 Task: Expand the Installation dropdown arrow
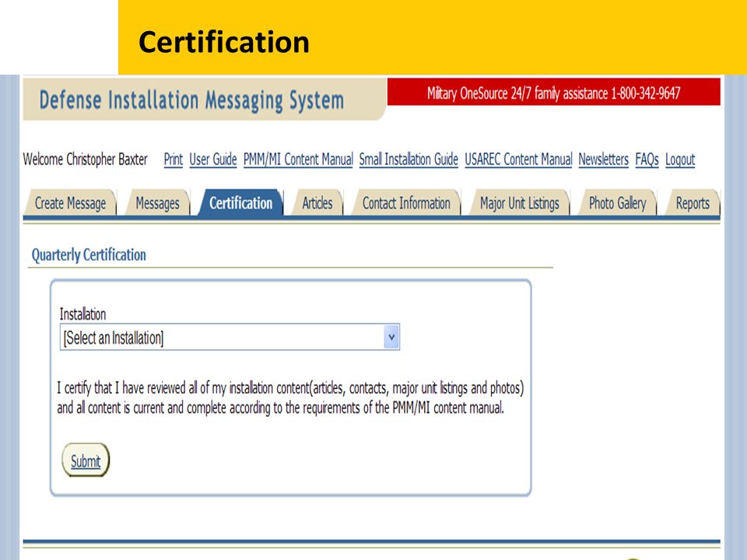[x=391, y=337]
